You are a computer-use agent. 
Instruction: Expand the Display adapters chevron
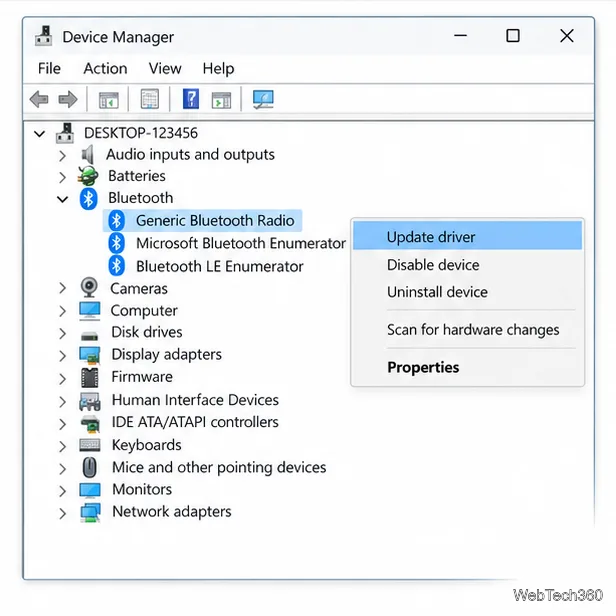click(x=62, y=356)
